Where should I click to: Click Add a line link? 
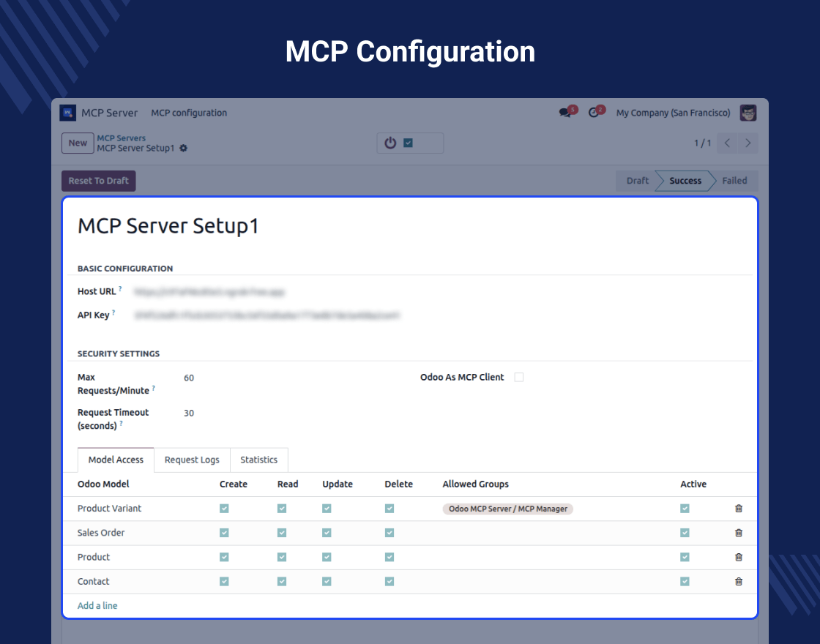point(97,606)
